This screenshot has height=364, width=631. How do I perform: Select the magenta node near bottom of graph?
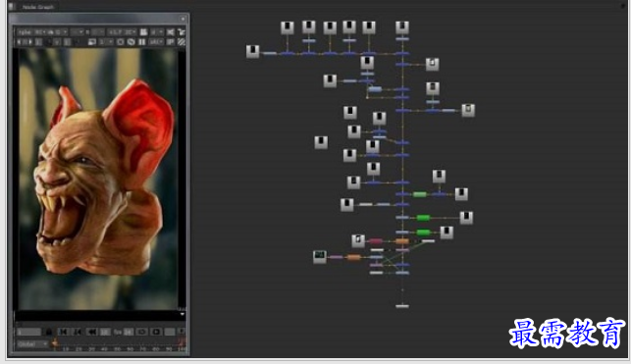[x=376, y=241]
